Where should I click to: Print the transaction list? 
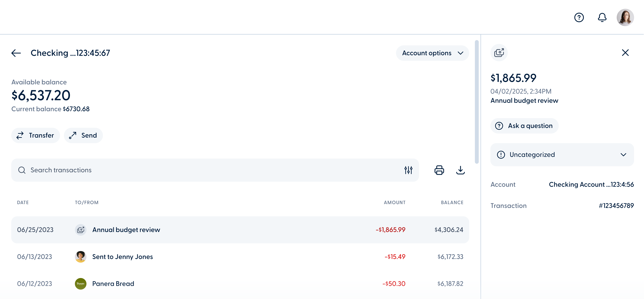pos(439,170)
